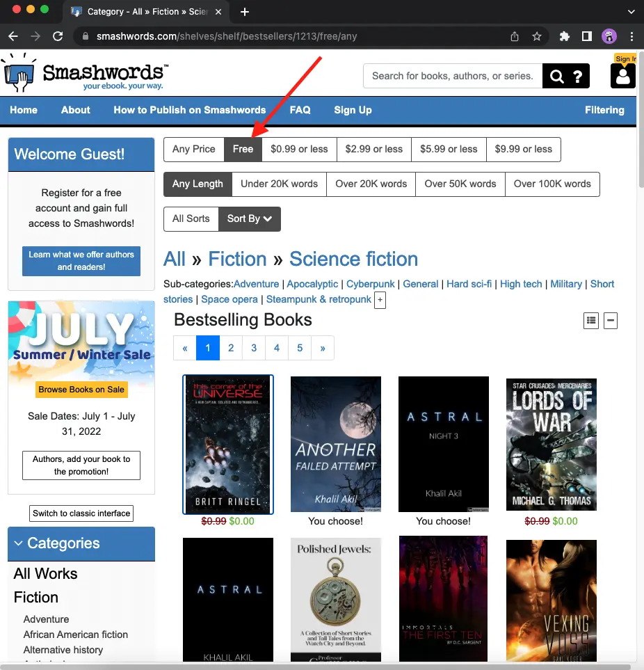Open This Corner of the Universe cover
This screenshot has width=644, height=670.
pos(228,445)
